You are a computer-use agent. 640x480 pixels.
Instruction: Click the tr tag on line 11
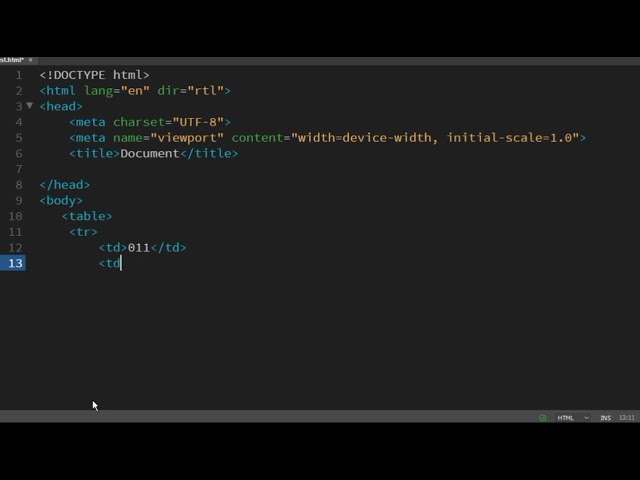coord(83,232)
